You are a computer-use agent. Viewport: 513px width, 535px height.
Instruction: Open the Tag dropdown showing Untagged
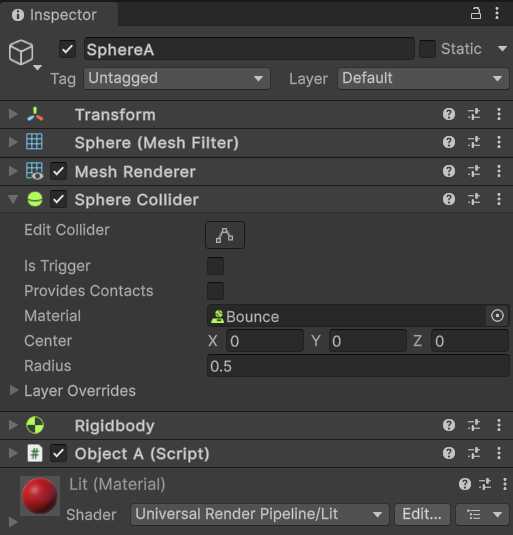tap(177, 78)
